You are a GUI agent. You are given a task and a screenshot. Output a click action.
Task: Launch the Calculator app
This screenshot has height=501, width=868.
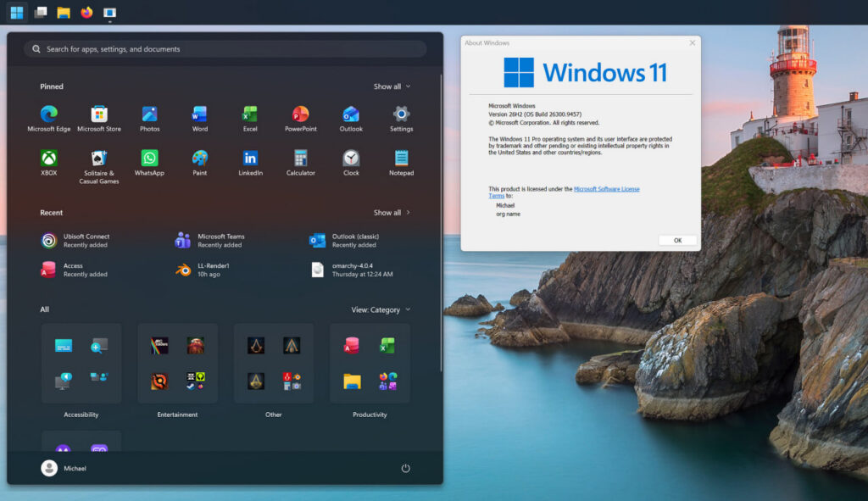[x=301, y=163]
